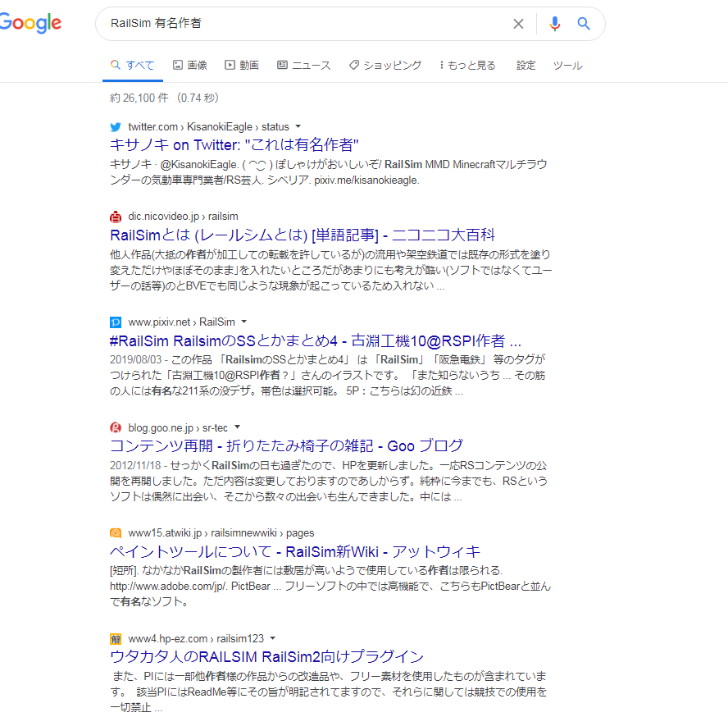Viewport: 728px width, 717px height.
Task: Click the atwiki favicon beside www15.atwiki.jp
Action: 114,533
